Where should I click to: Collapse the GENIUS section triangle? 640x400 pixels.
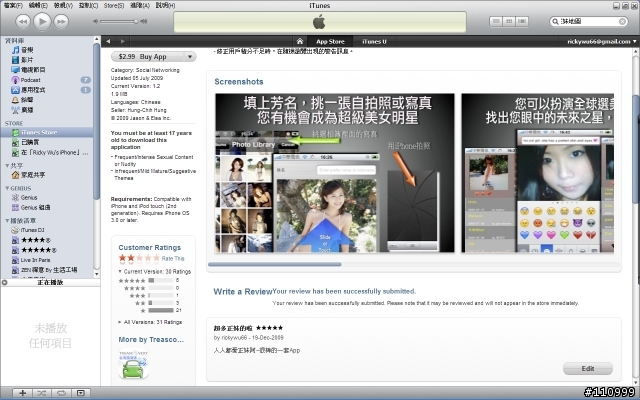pos(7,188)
